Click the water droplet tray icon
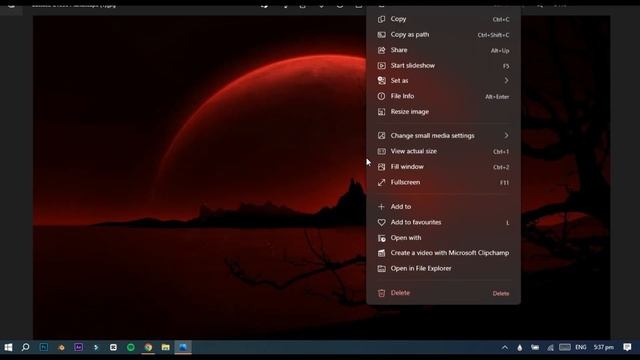The width and height of the screenshot is (640, 360). [520, 348]
